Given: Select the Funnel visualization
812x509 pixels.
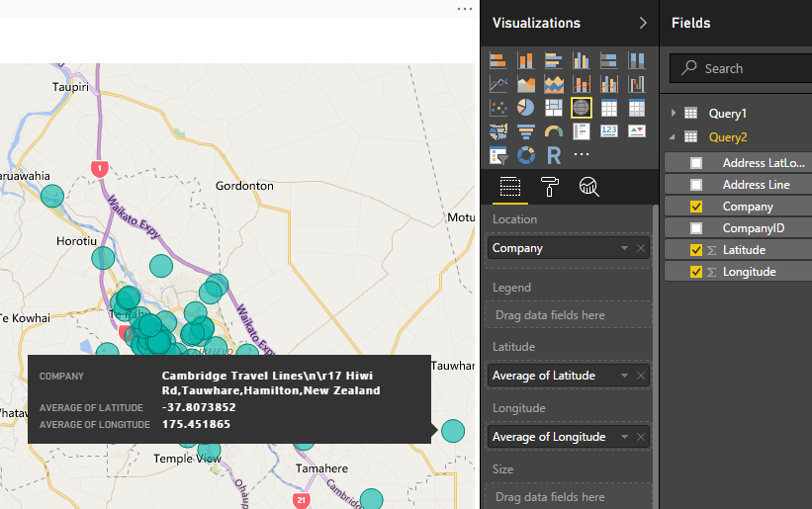Looking at the screenshot, I should pyautogui.click(x=525, y=131).
